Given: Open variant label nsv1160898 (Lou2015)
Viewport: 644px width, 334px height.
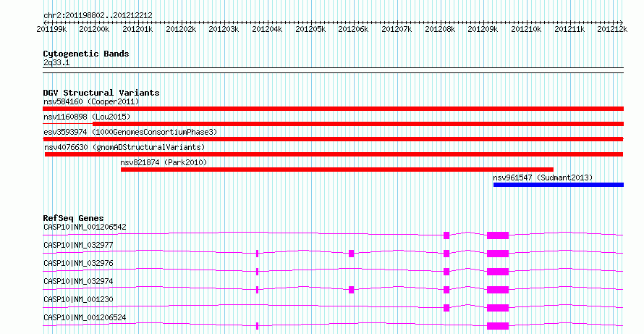Looking at the screenshot, I should [87, 117].
